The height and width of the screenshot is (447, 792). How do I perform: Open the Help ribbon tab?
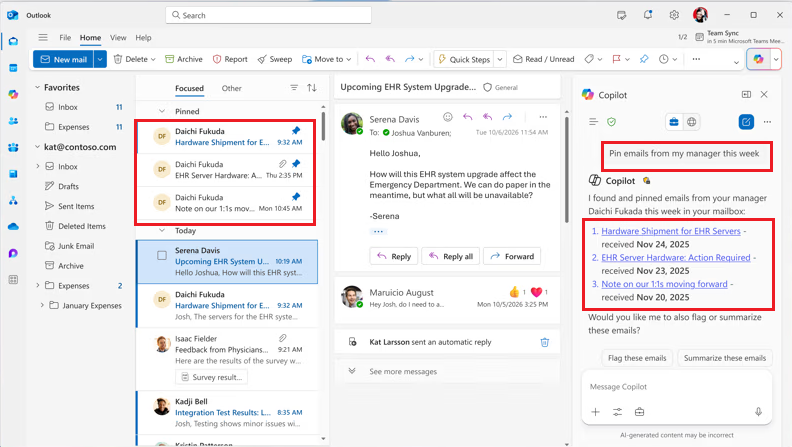click(143, 37)
